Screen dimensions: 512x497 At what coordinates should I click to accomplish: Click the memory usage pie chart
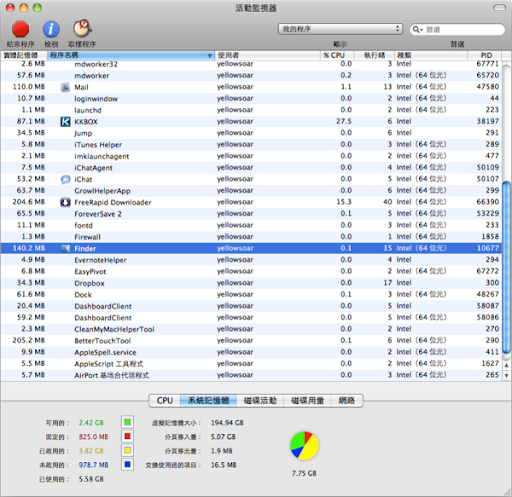[304, 446]
